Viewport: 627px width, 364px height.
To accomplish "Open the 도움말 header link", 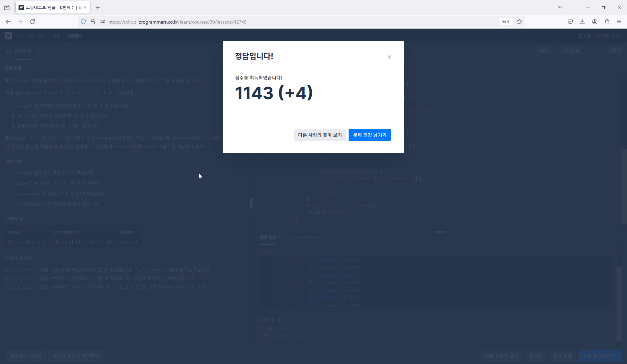I will point(585,36).
